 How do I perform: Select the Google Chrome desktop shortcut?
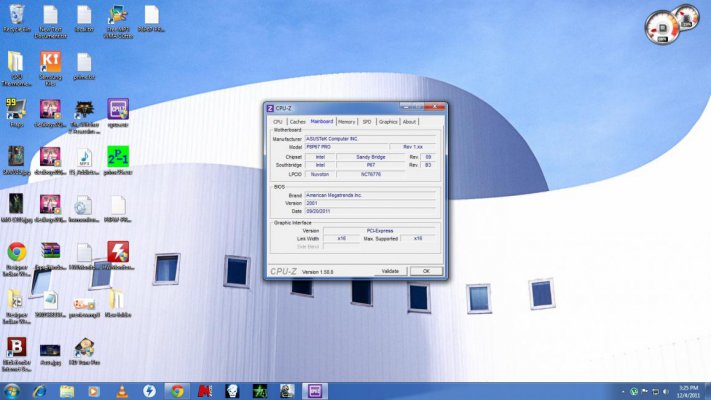pyautogui.click(x=17, y=259)
